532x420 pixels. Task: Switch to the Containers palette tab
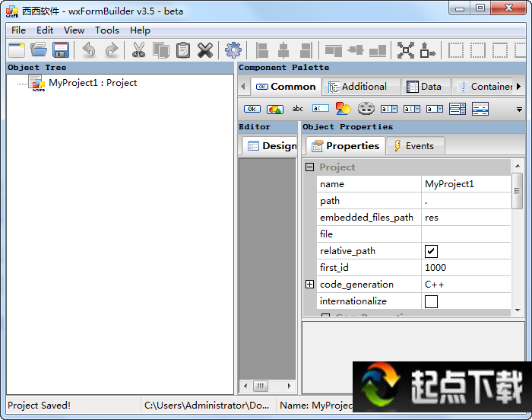click(x=483, y=87)
